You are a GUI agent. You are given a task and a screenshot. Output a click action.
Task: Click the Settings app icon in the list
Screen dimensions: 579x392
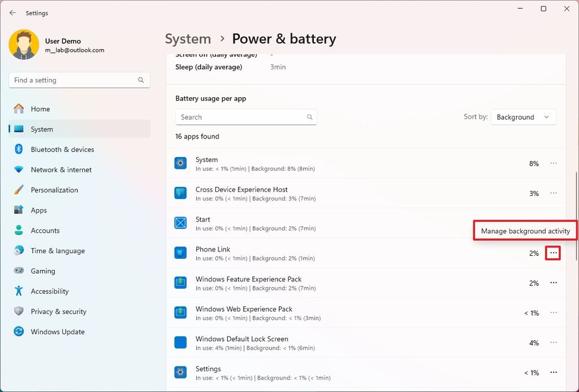coord(180,372)
